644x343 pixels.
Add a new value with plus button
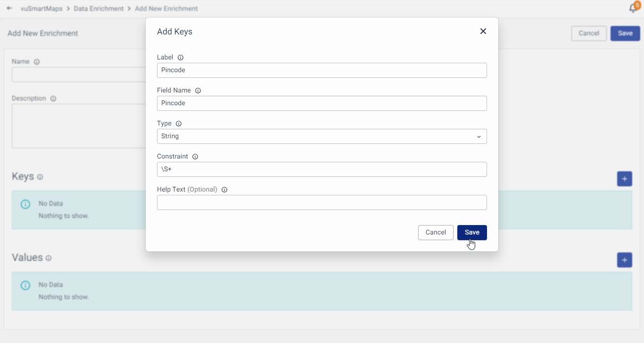coord(624,260)
